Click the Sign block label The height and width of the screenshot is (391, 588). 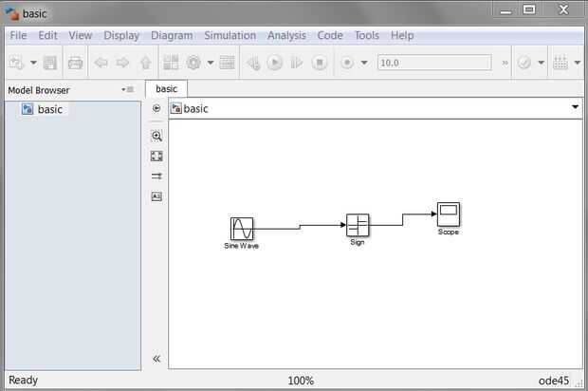coord(357,242)
